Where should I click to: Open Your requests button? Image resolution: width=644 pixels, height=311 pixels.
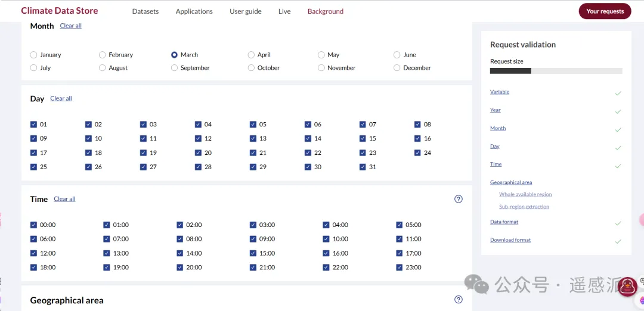(x=605, y=11)
